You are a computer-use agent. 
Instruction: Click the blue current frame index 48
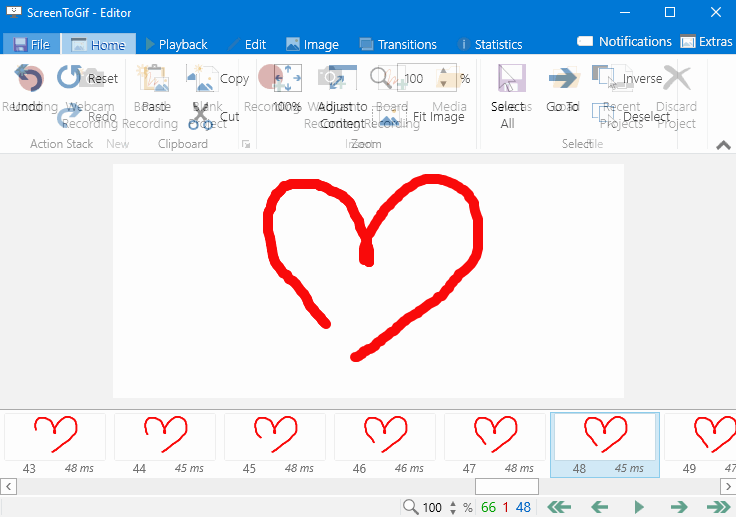(x=523, y=507)
